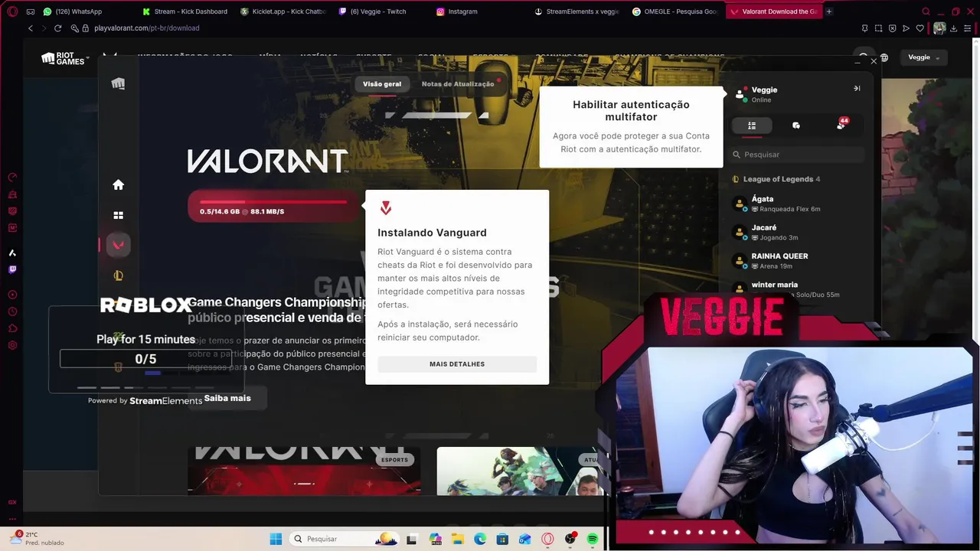Viewport: 980px width, 551px height.
Task: Switch to WhatsApp browser tab
Action: [79, 11]
